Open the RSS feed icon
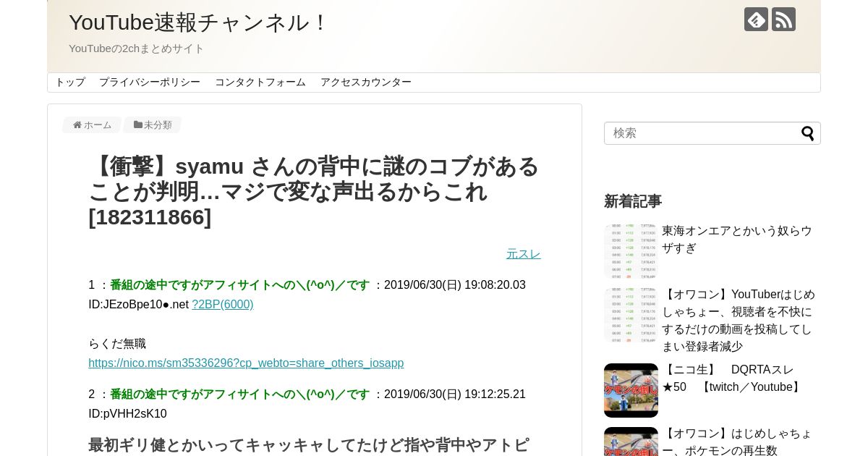This screenshot has width=868, height=456. tap(783, 19)
